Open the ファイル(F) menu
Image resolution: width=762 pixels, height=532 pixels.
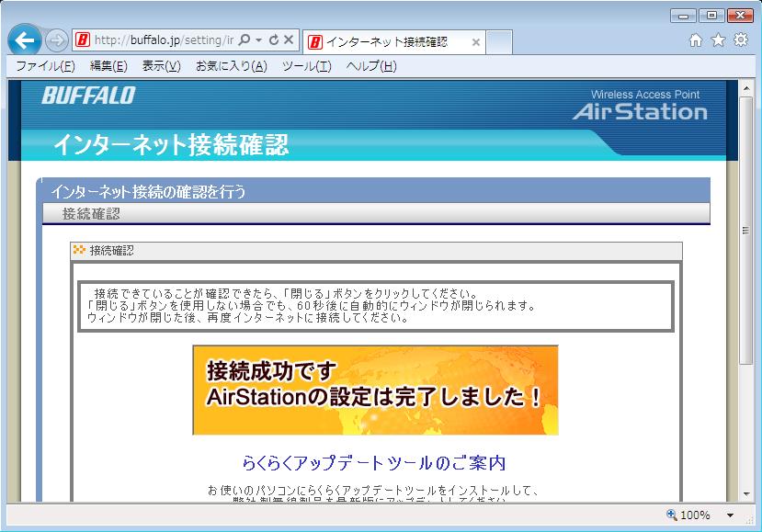[46, 66]
